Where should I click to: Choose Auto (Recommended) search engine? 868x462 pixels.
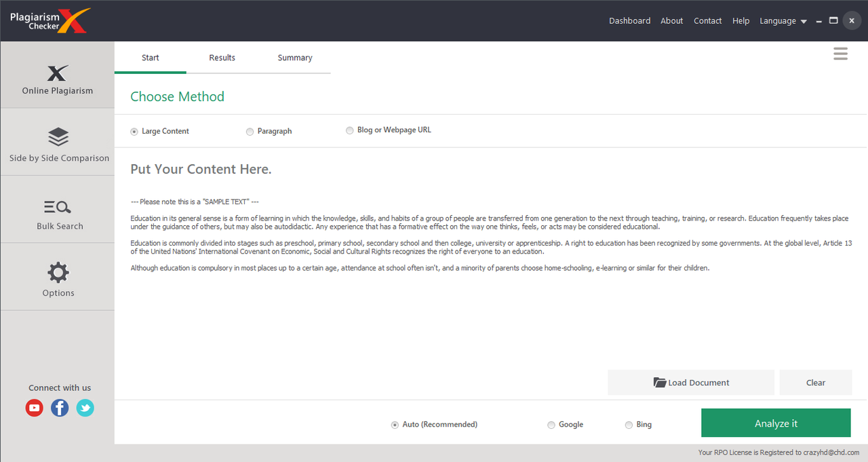435,425
